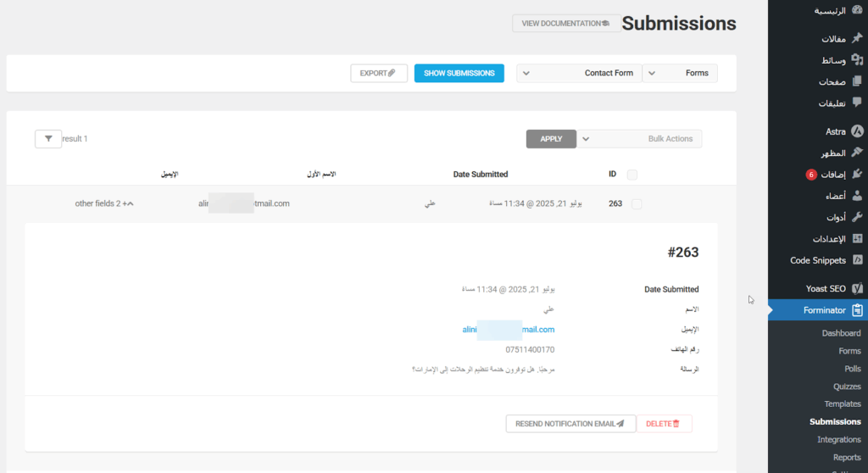
Task: Go to Forminator Forms submenu
Action: 849,351
